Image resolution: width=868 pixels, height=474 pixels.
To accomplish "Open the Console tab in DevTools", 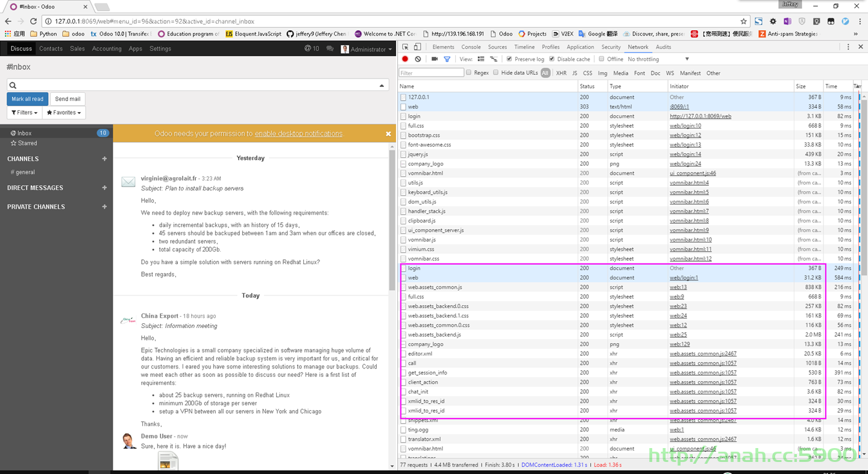I will pos(471,47).
